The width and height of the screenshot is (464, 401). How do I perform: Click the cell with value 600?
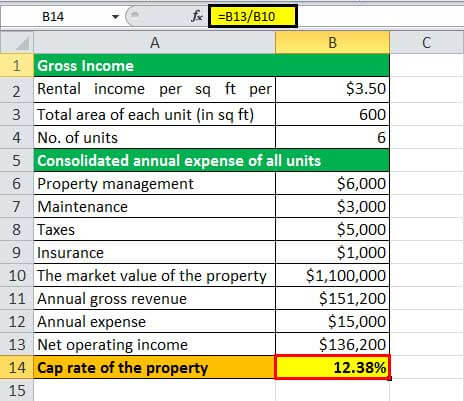[332, 114]
